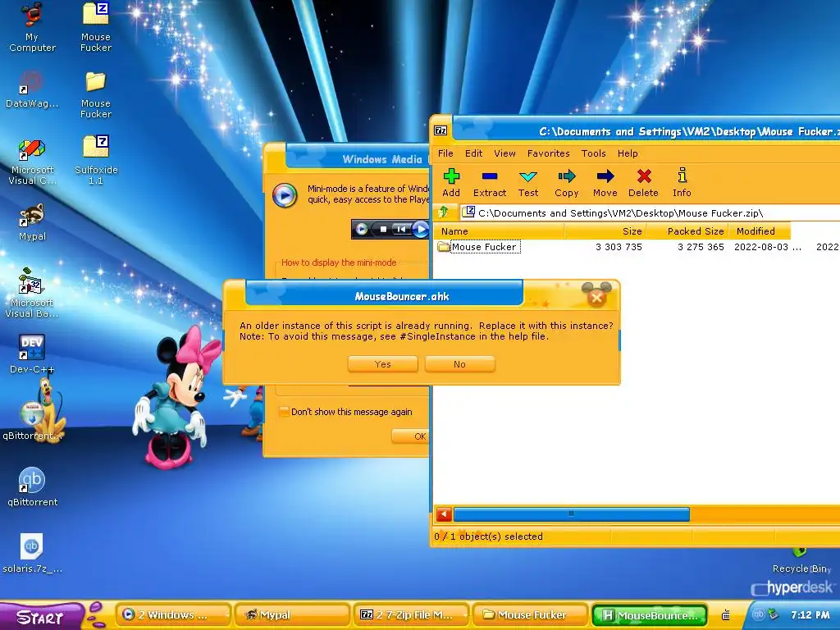Screen dimensions: 840x630
Task: Click the 7-Zip address path field
Action: pyautogui.click(x=650, y=212)
